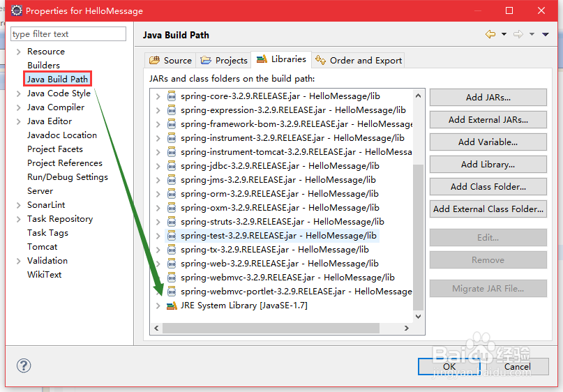This screenshot has height=392, width=563.
Task: Click the Add JARs... button
Action: coord(488,97)
